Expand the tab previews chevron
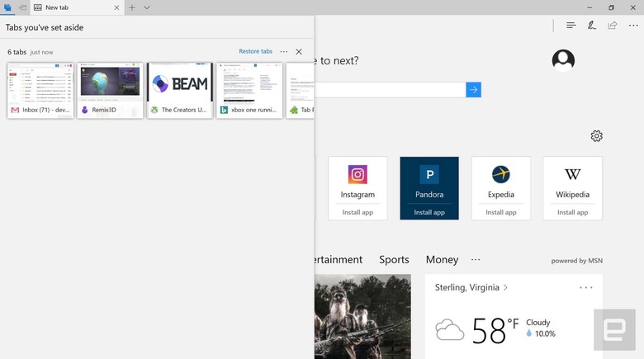 point(147,7)
